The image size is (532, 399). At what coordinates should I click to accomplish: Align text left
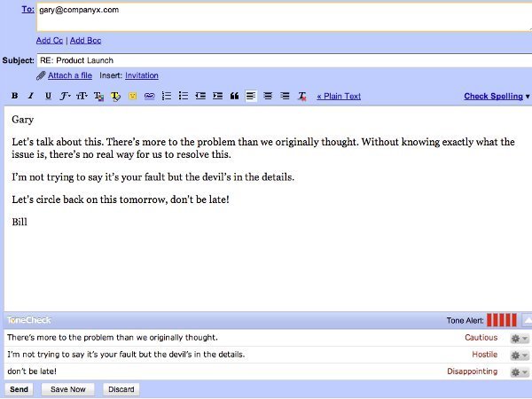coord(251,96)
